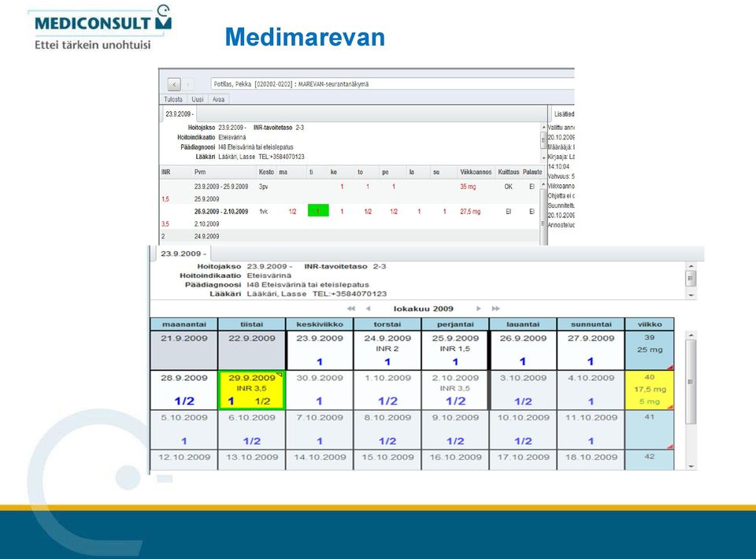Click red corner marker in week 40 cell
This screenshot has height=559, width=756.
[670, 407]
